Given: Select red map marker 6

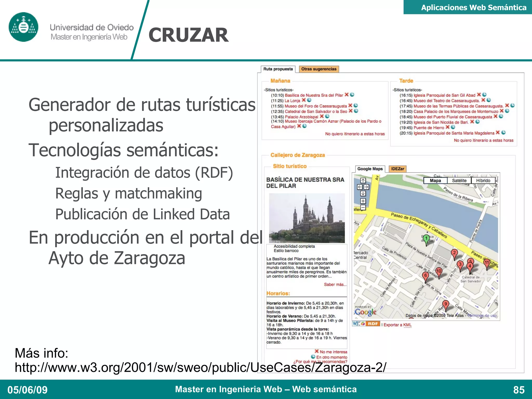Looking at the screenshot, I should [425, 277].
